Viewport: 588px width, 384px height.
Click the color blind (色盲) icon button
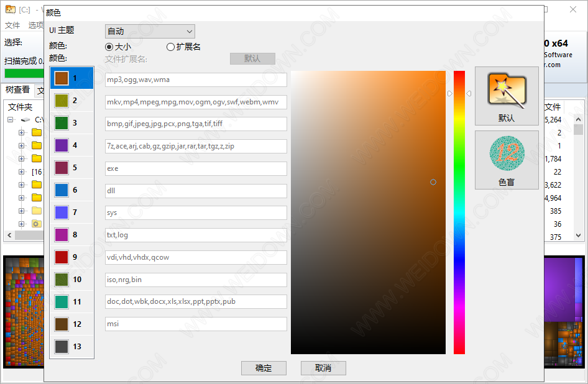click(507, 160)
